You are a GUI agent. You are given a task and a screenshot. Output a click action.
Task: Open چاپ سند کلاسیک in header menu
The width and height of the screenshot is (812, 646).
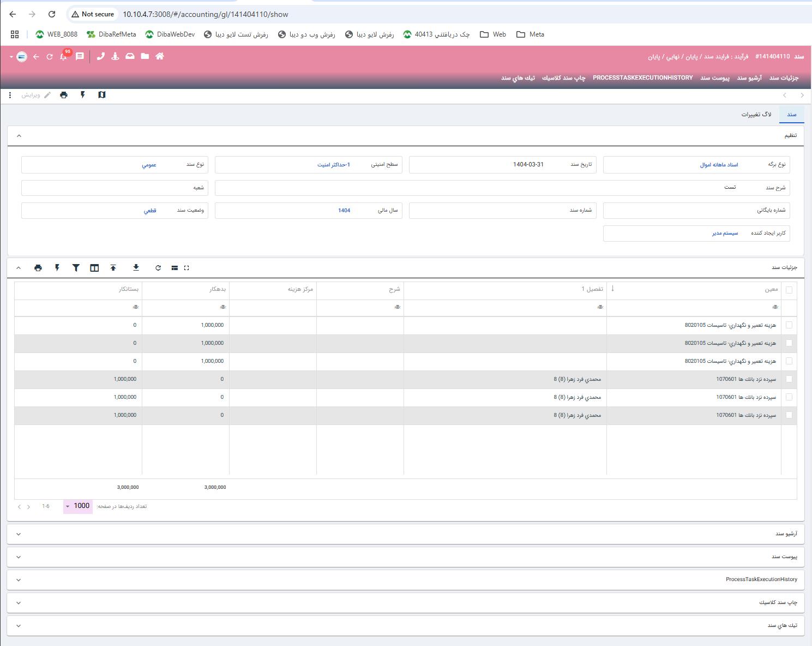(564, 78)
